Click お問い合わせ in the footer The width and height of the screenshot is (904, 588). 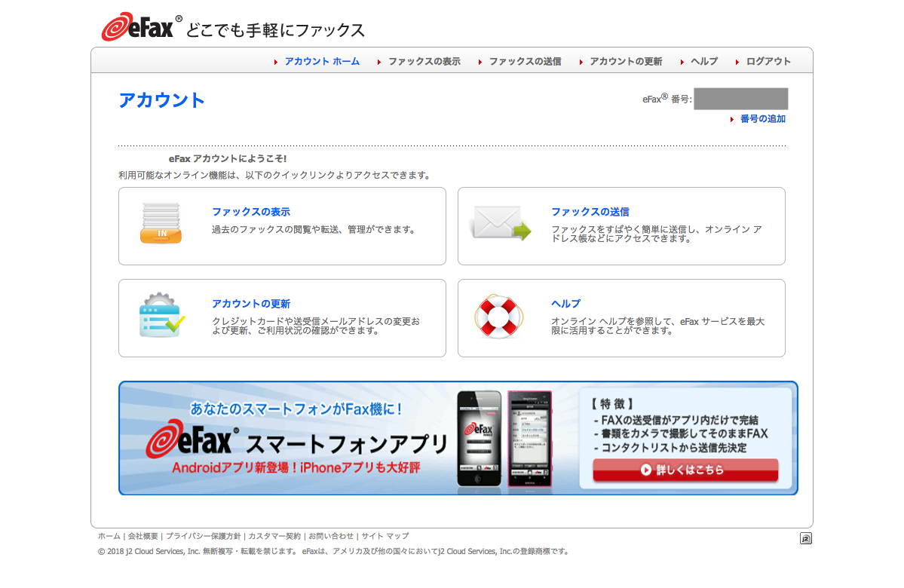point(331,536)
